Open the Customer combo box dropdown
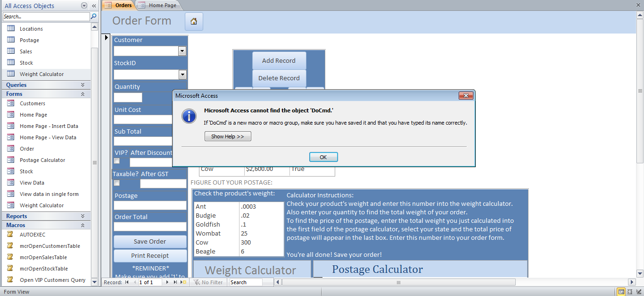This screenshot has width=644, height=296. tap(182, 51)
